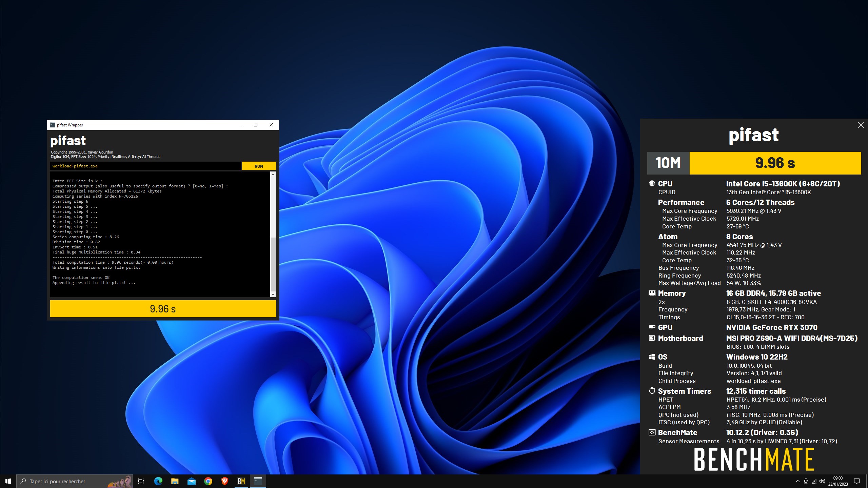
Task: Switch to BenchMate in the taskbar
Action: [x=241, y=481]
